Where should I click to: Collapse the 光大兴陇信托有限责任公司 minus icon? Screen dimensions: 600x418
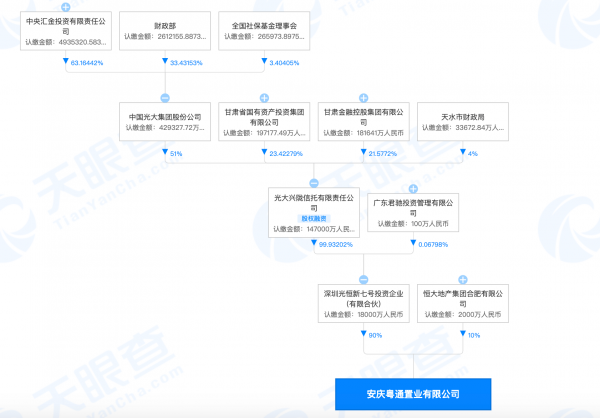tap(314, 183)
